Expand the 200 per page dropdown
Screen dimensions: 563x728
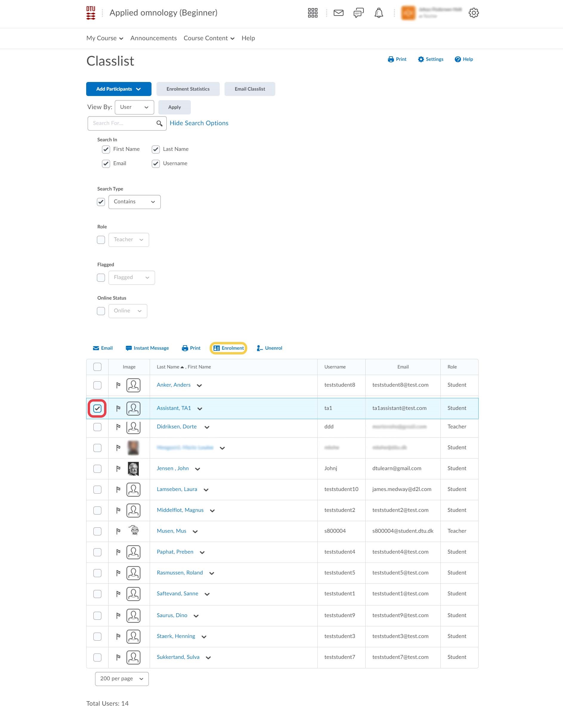pos(122,679)
